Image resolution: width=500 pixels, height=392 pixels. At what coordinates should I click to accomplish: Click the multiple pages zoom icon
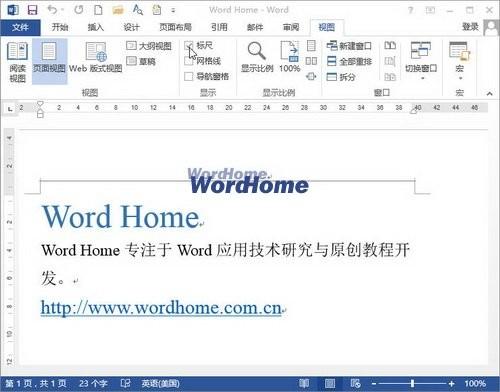[311, 61]
